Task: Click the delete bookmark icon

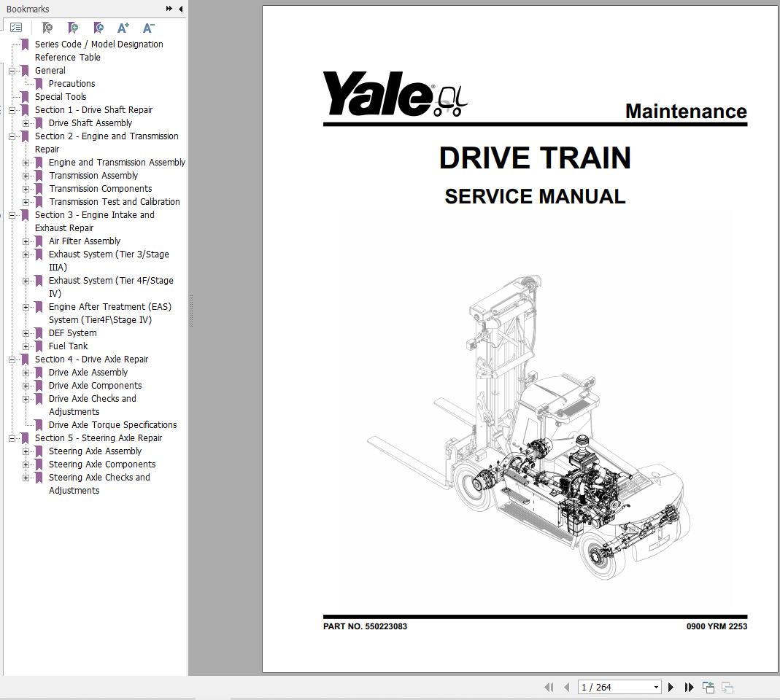Action: [47, 28]
